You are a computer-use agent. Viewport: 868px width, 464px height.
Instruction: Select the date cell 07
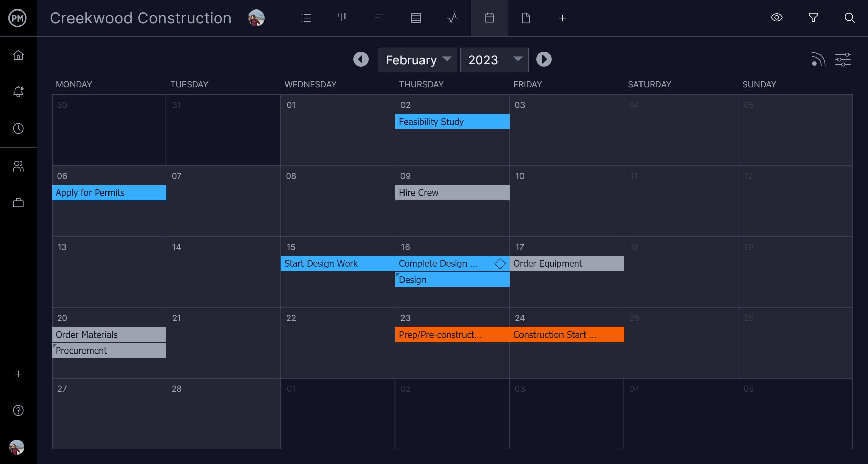point(223,201)
